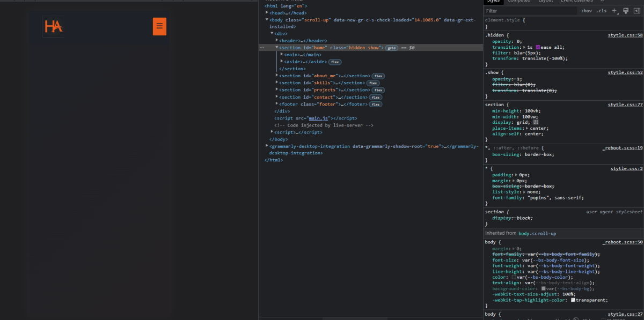This screenshot has height=320, width=644.
Task: Switch to the Computed tab
Action: pos(519,2)
